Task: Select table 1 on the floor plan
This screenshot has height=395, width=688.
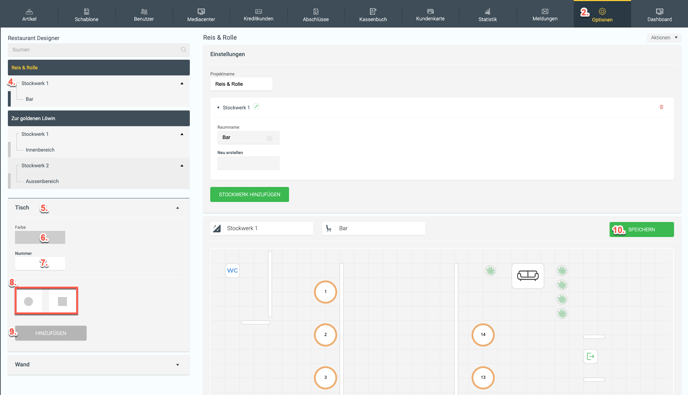Action: [325, 292]
